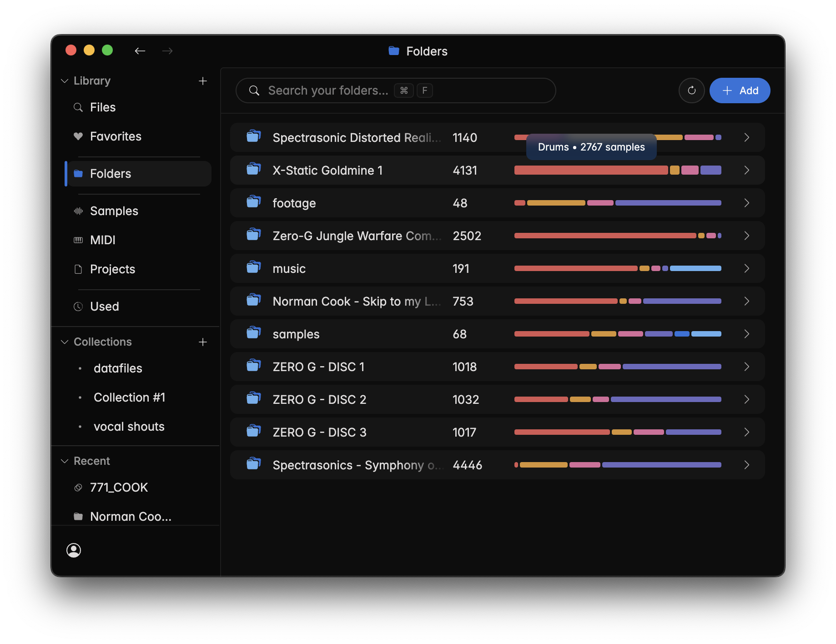Click the folder icon for footage
This screenshot has height=644, width=836.
tap(253, 203)
